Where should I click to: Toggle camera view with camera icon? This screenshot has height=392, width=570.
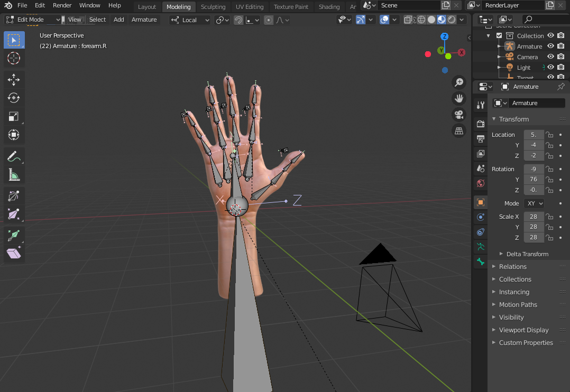click(458, 115)
